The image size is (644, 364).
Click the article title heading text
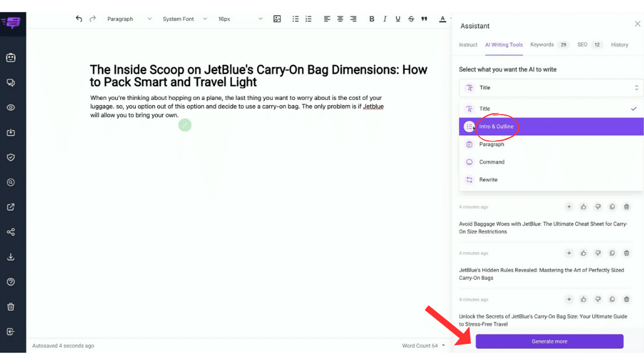pyautogui.click(x=258, y=76)
